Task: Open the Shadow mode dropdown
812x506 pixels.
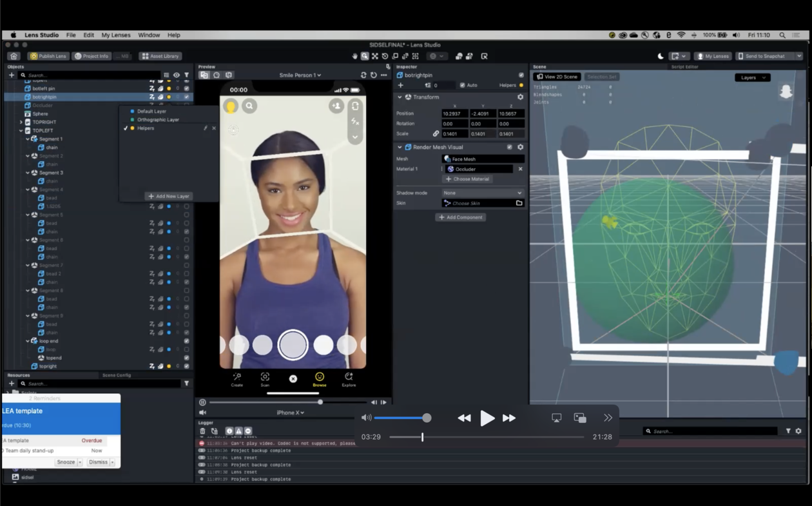Action: (x=483, y=193)
